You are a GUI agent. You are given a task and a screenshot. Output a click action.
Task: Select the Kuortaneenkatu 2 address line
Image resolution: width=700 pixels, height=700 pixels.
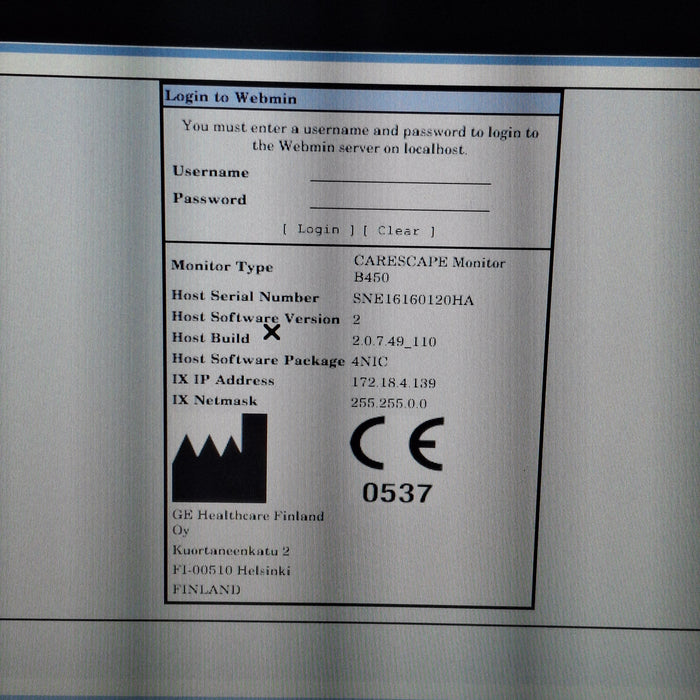tap(230, 551)
